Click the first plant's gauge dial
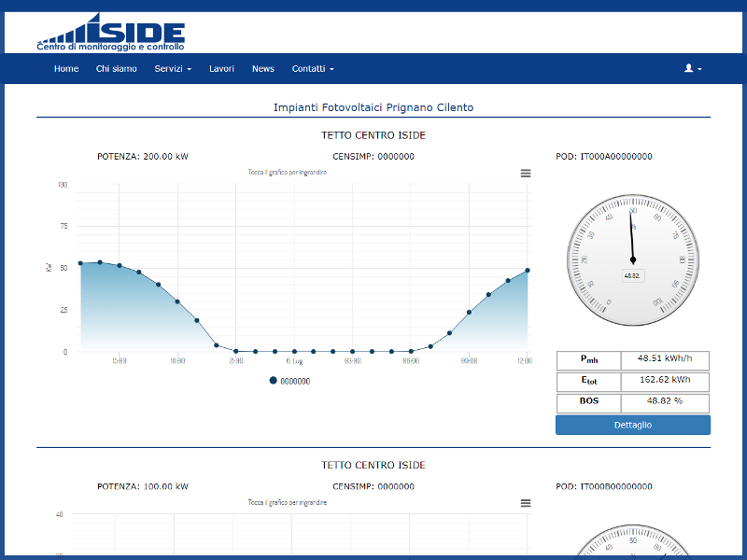This screenshot has width=747, height=560. 633,260
